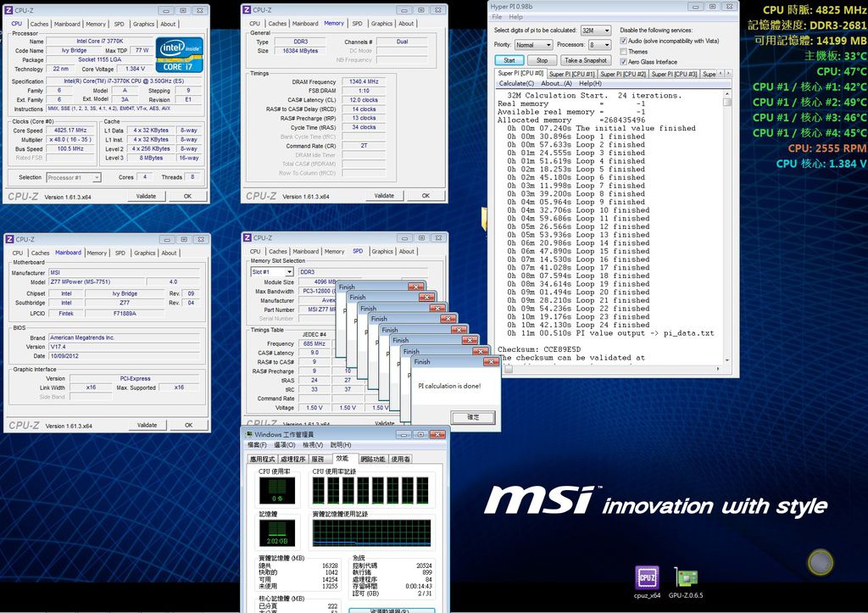Switch to the 網路功能 tab in Task Manager
Screen dimensions: 868x613
(373, 459)
